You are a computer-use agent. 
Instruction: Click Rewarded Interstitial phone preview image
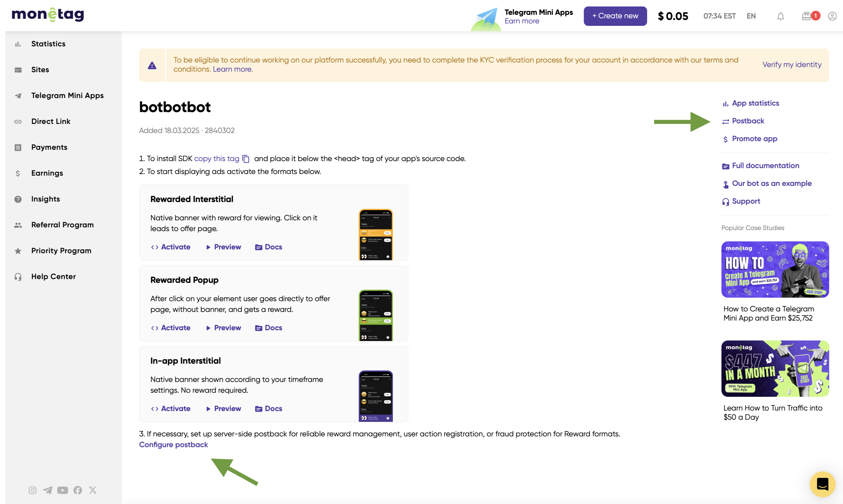[375, 235]
